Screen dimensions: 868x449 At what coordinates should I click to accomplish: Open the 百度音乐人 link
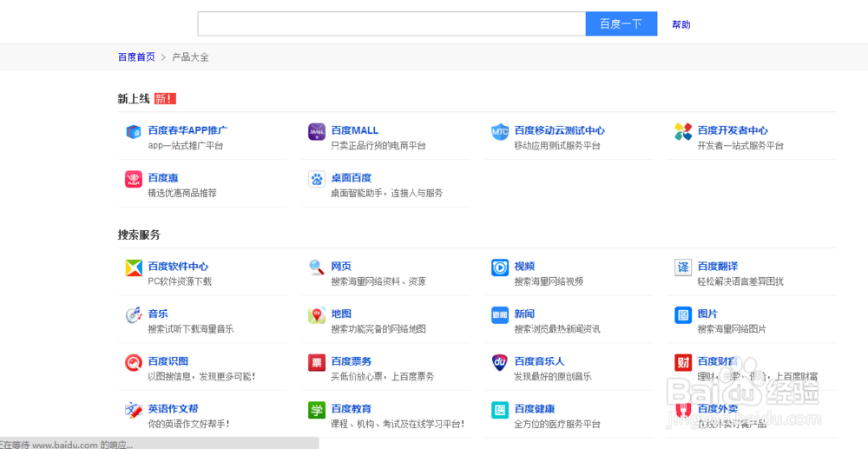click(x=539, y=361)
